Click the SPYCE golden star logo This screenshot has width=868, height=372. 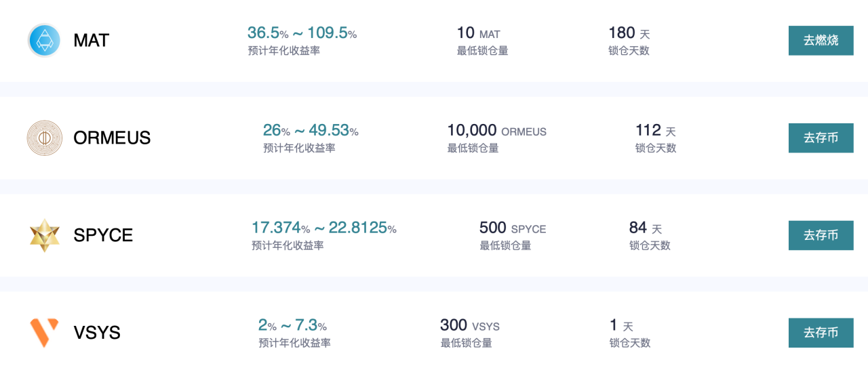45,235
